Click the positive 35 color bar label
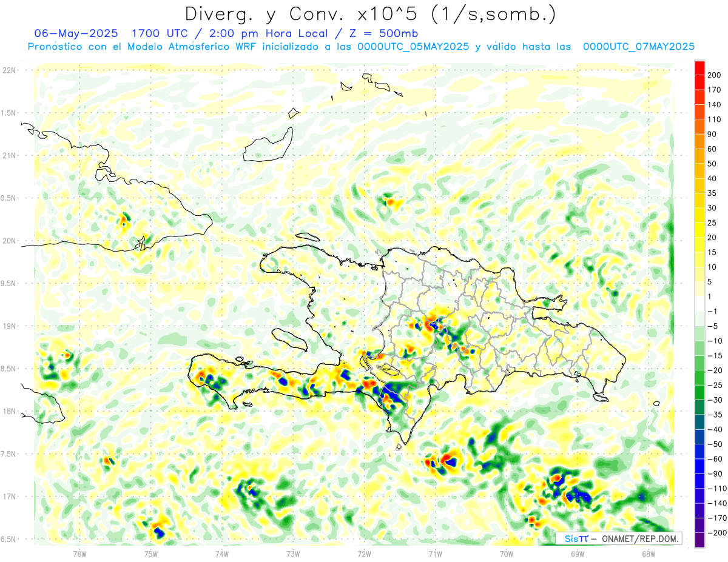The height and width of the screenshot is (562, 728). click(712, 193)
